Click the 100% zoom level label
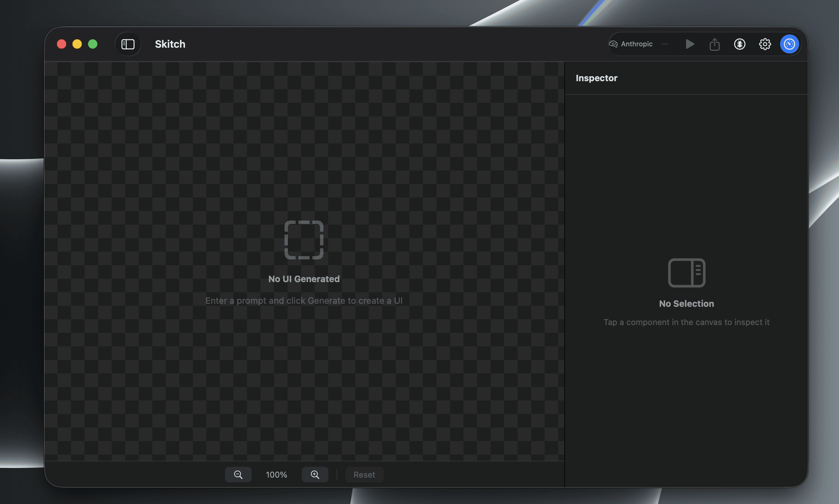The height and width of the screenshot is (504, 839). (276, 475)
